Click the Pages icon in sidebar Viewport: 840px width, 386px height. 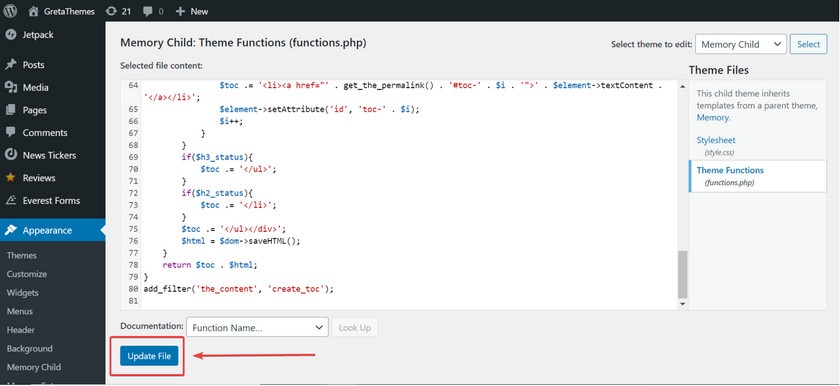(10, 110)
